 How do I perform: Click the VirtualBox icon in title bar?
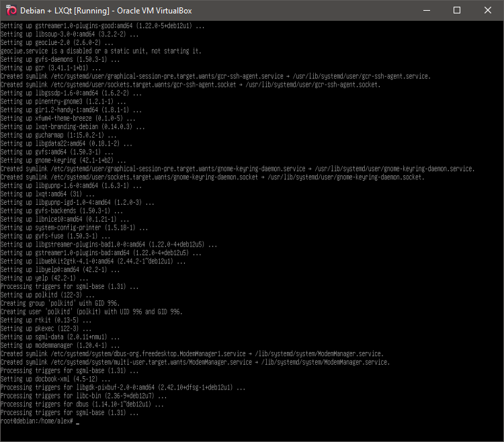(x=11, y=10)
